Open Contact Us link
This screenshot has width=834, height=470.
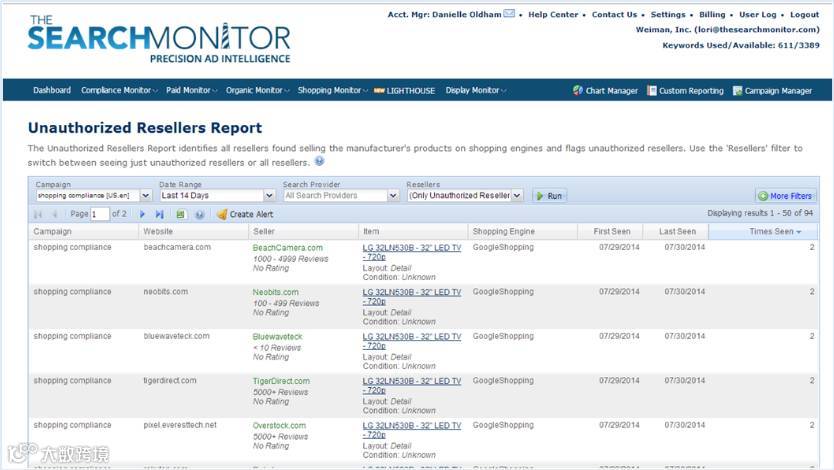coord(614,14)
